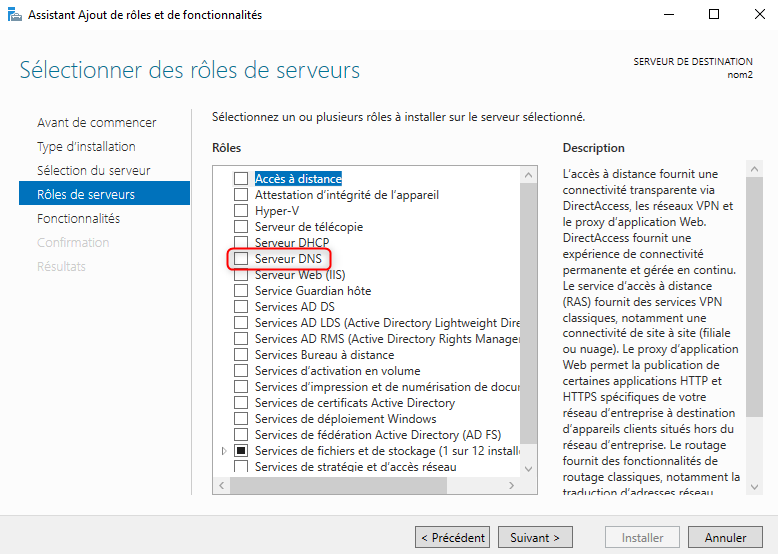Select the Services AD DS label

pyautogui.click(x=295, y=307)
